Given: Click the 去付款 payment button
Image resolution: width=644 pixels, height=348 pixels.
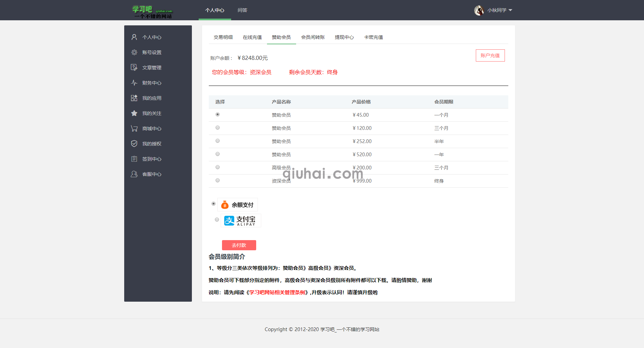Looking at the screenshot, I should [239, 245].
